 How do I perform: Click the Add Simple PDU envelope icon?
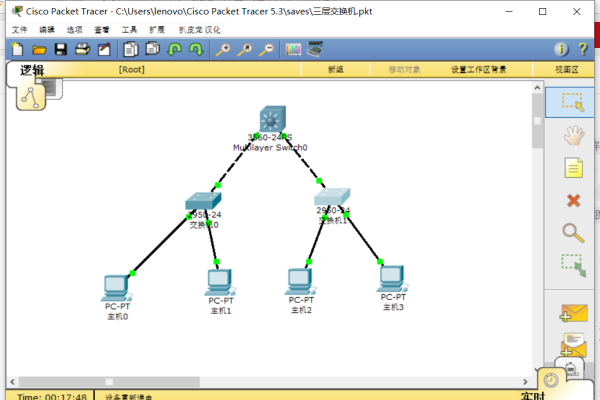(573, 313)
